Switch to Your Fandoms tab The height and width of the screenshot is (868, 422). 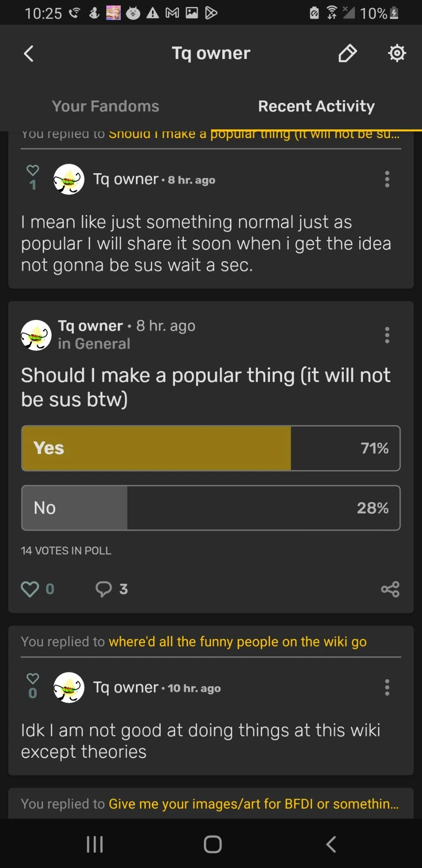point(105,106)
